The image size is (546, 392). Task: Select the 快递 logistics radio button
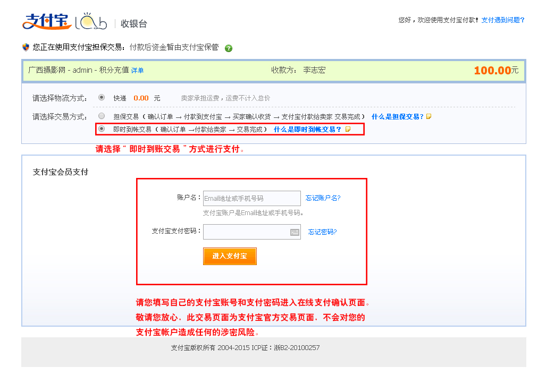[x=102, y=97]
